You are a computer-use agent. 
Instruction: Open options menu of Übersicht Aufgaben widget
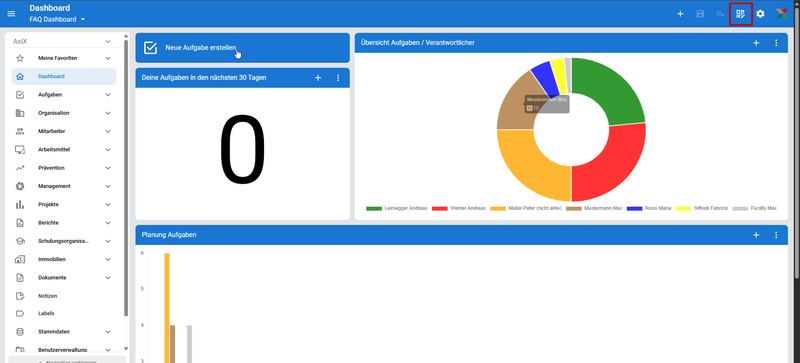coord(776,43)
